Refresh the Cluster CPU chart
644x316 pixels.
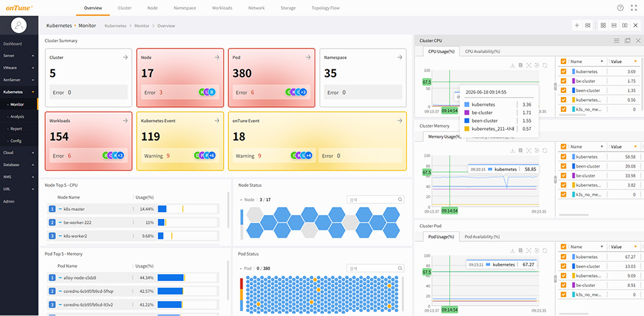click(x=544, y=65)
